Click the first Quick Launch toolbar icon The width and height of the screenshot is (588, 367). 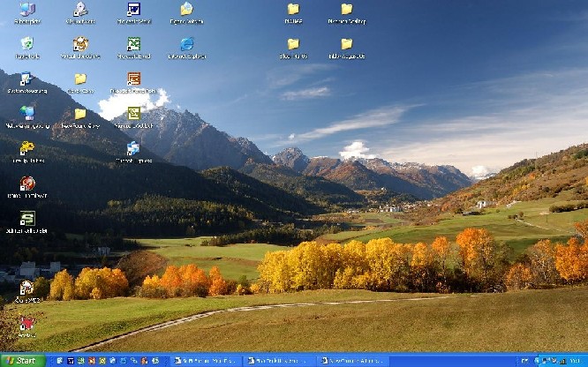coord(60,361)
